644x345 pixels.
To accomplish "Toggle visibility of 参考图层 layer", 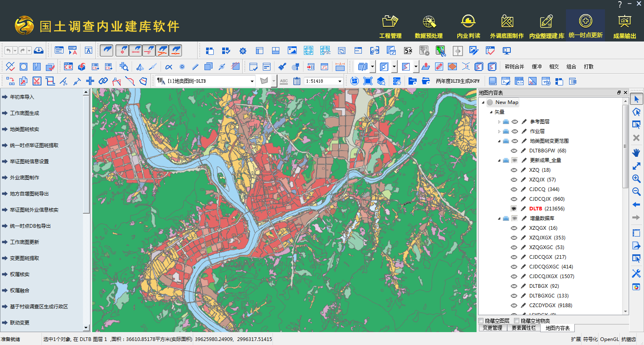I will (x=515, y=121).
